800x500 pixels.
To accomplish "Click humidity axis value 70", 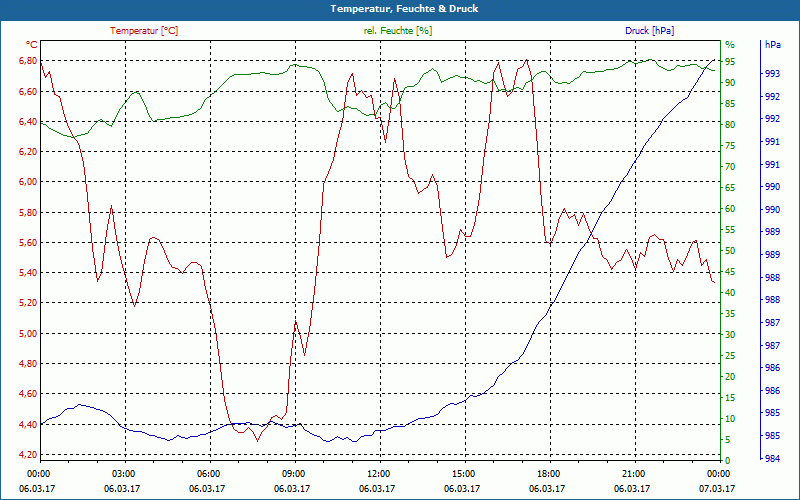I will 730,167.
